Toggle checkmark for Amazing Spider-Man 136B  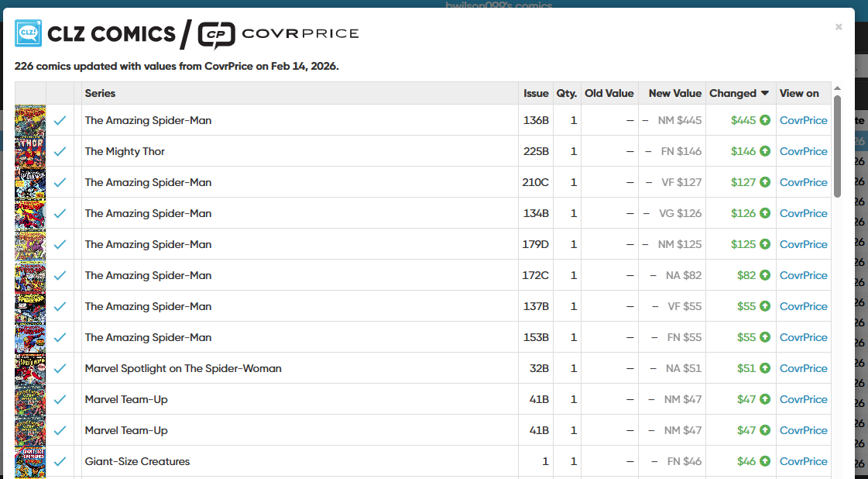(x=60, y=120)
